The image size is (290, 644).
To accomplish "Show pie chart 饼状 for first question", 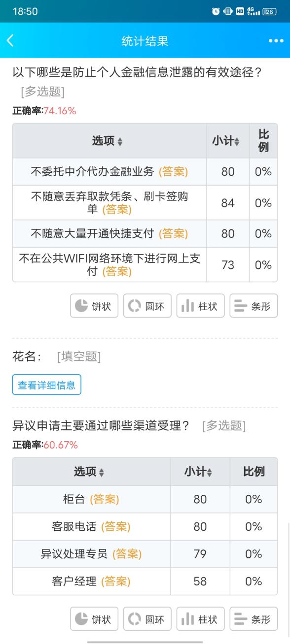I will (x=94, y=306).
